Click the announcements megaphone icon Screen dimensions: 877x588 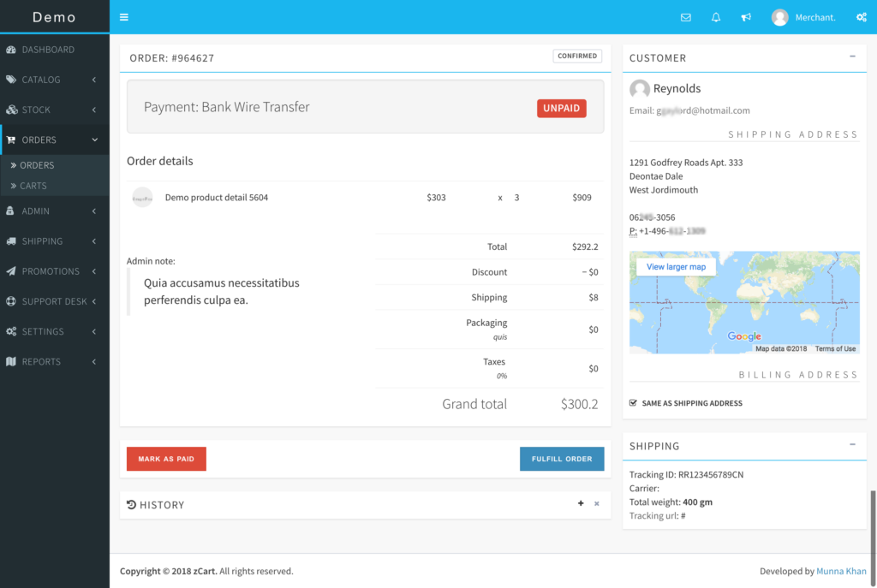coord(746,17)
